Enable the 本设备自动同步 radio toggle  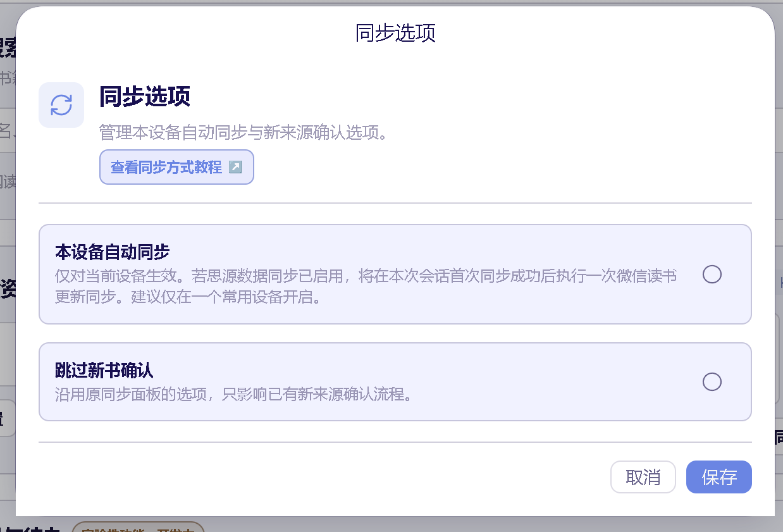tap(712, 274)
